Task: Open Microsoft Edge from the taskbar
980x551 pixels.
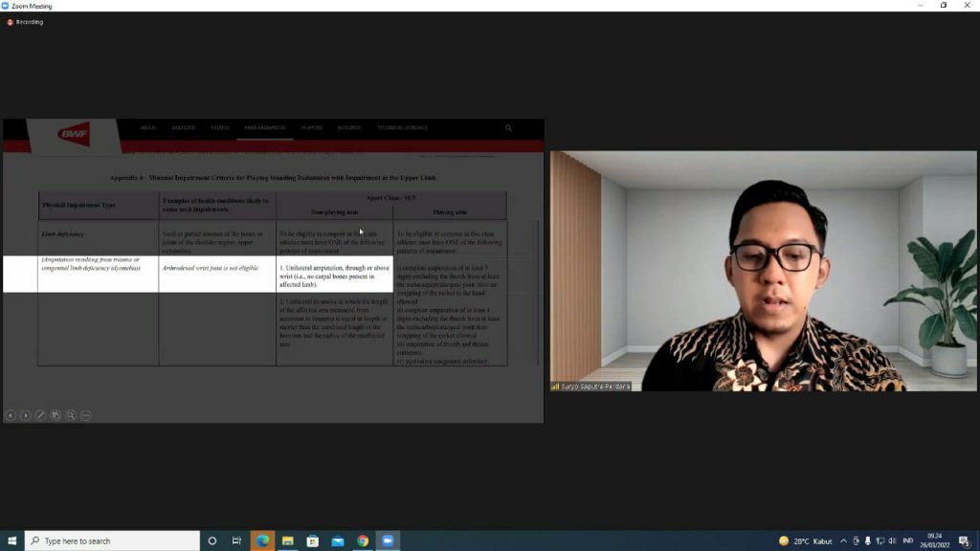Action: coord(262,540)
